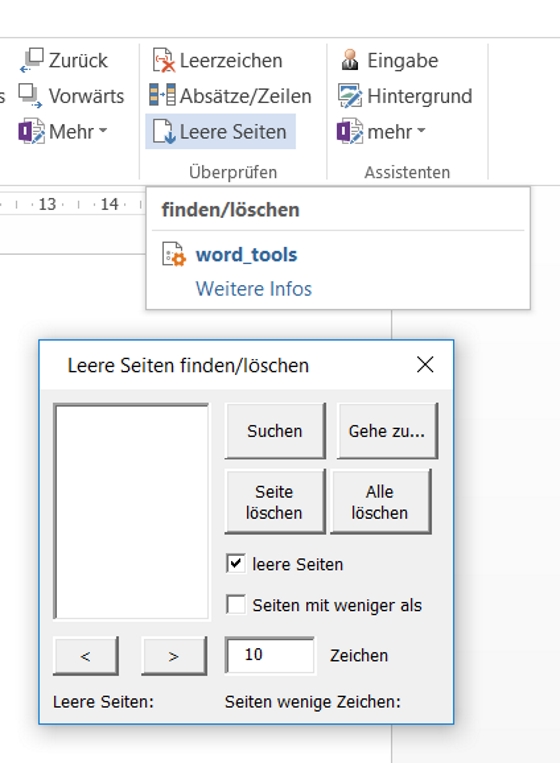Viewport: 560px width, 763px height.
Task: Enable the Seiten mit weniger als checkbox
Action: coord(236,605)
